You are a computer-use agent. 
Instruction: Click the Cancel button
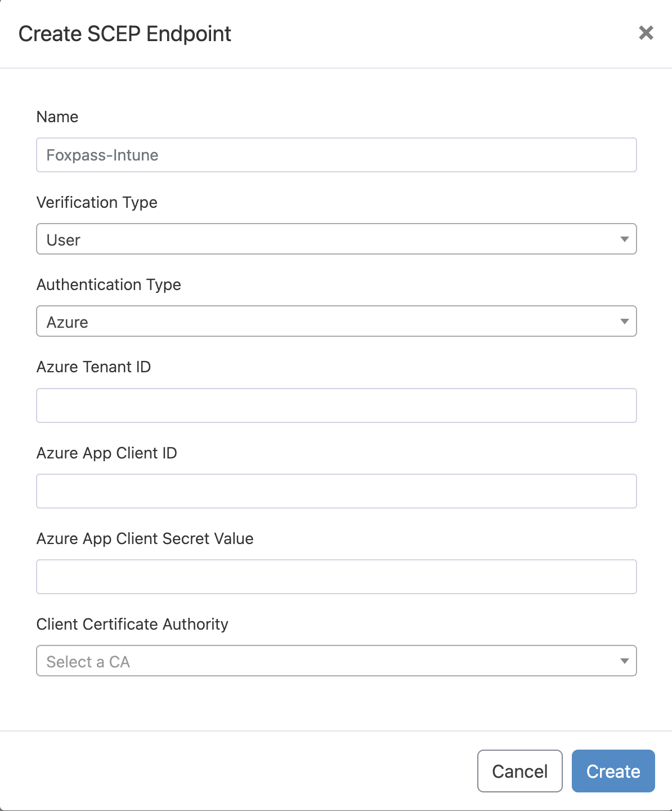[520, 771]
